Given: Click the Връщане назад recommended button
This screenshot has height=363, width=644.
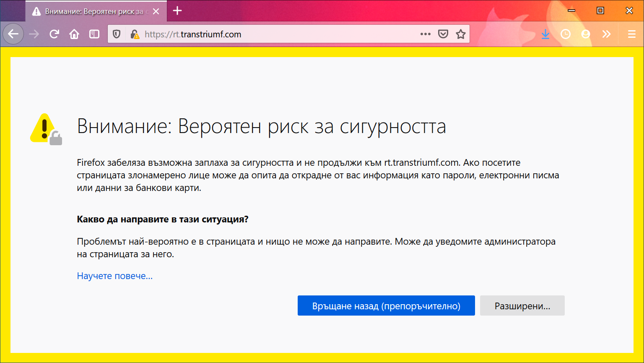Looking at the screenshot, I should coord(386,306).
